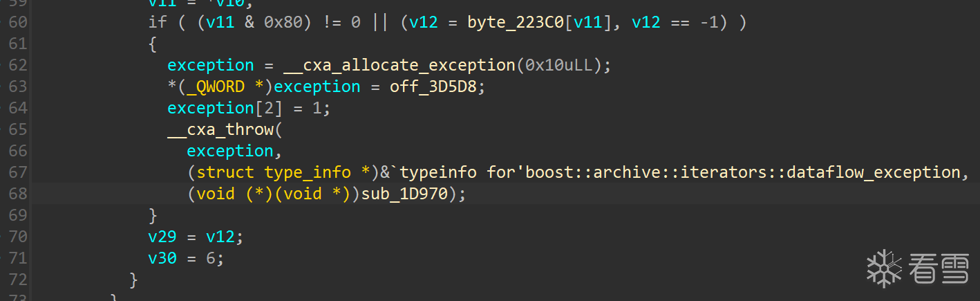Click the __cxa_allocate_exception function call
Image resolution: width=980 pixels, height=301 pixels.
pyautogui.click(x=399, y=65)
